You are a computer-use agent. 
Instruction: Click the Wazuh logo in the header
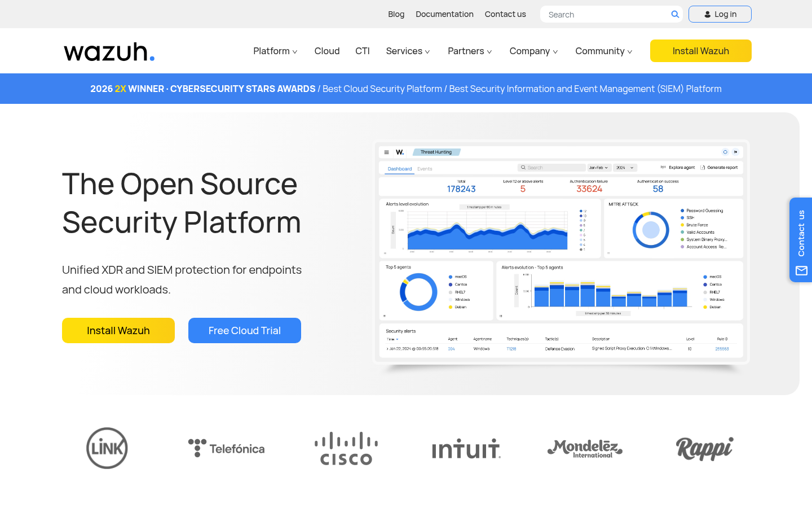[x=109, y=51]
